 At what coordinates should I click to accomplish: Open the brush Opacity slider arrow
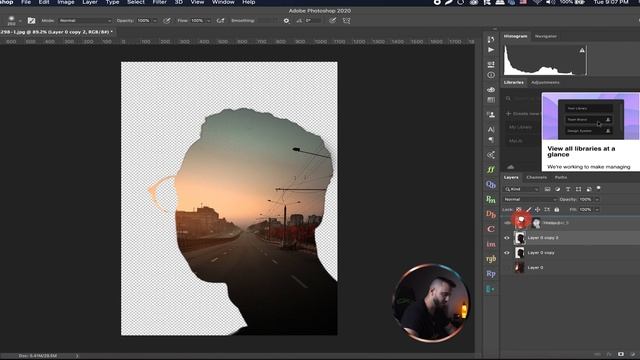click(155, 20)
